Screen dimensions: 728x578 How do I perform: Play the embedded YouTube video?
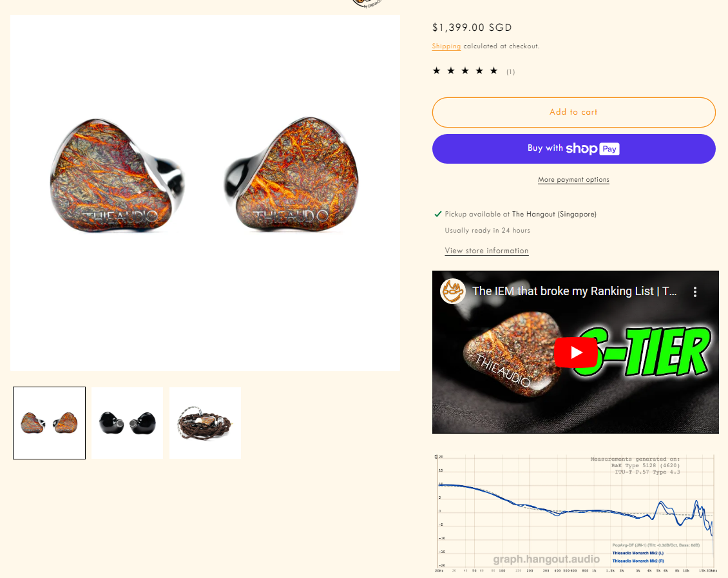coord(576,352)
